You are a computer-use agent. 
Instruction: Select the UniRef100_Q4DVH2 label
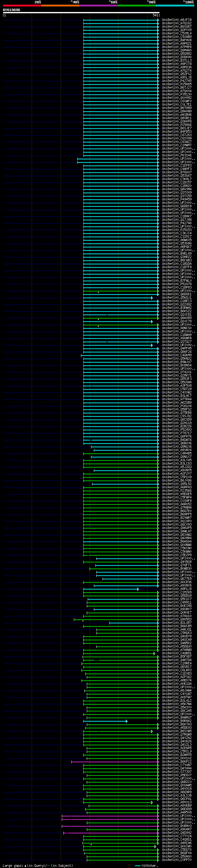(177, 833)
